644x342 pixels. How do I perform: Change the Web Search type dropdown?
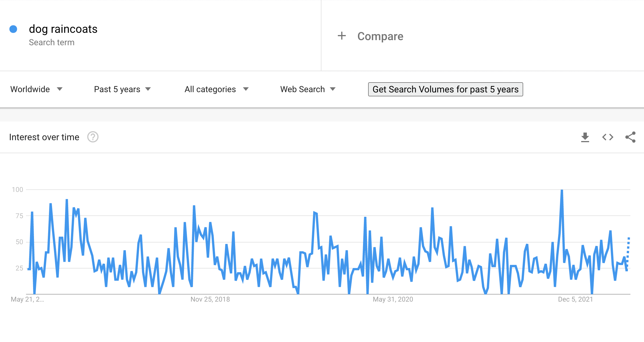[x=308, y=89]
